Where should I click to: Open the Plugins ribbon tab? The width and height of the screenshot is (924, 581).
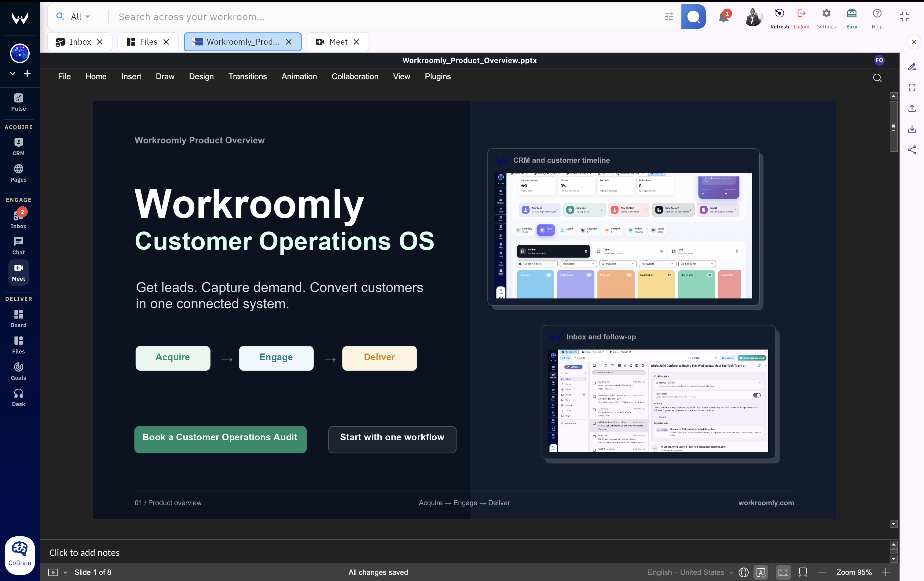click(x=438, y=76)
